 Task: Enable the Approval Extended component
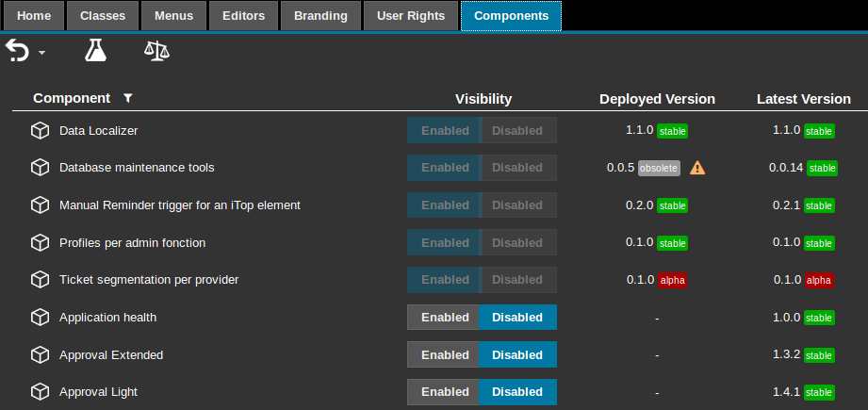point(444,355)
